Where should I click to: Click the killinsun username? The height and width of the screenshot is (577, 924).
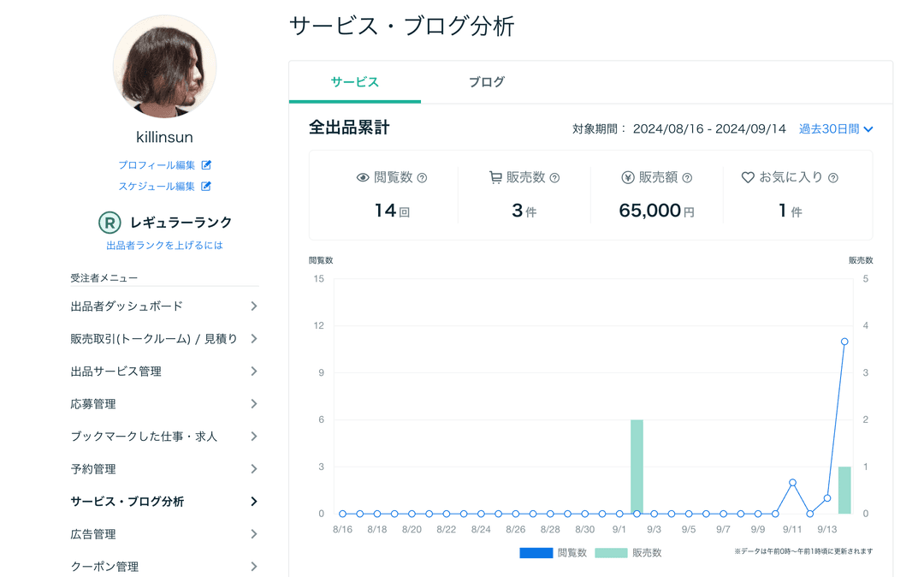coord(164,137)
